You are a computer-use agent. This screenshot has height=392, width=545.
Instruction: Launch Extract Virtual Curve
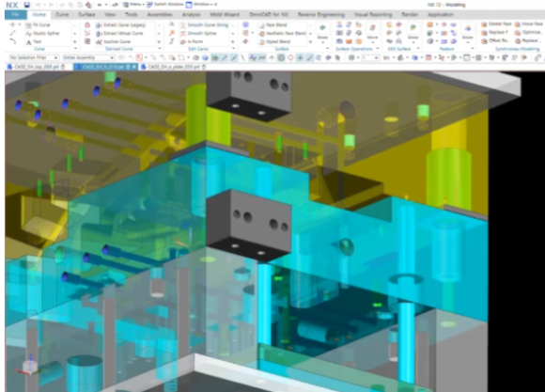click(119, 34)
